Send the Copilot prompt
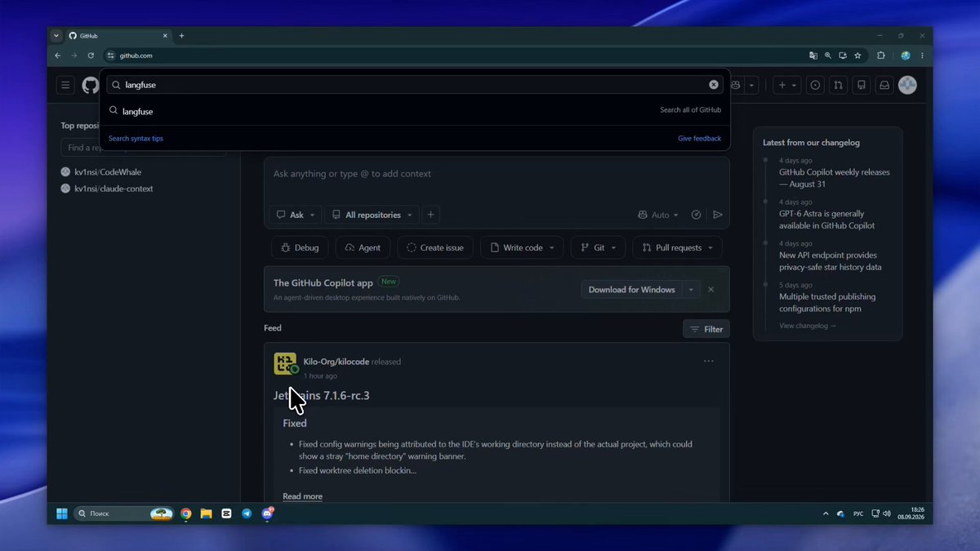This screenshot has width=980, height=551. coord(717,215)
